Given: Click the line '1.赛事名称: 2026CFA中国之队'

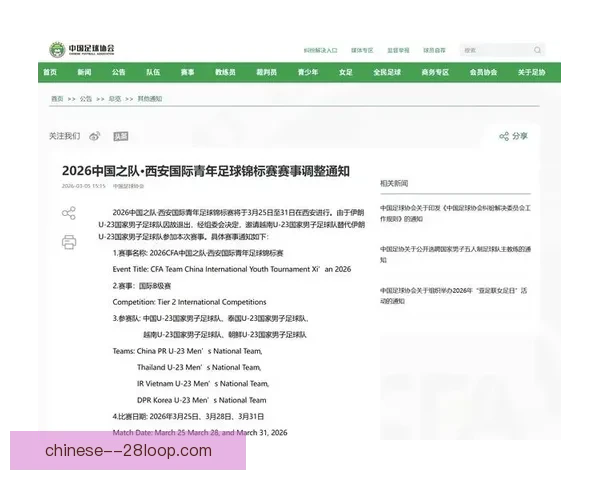Looking at the screenshot, I should tap(198, 253).
